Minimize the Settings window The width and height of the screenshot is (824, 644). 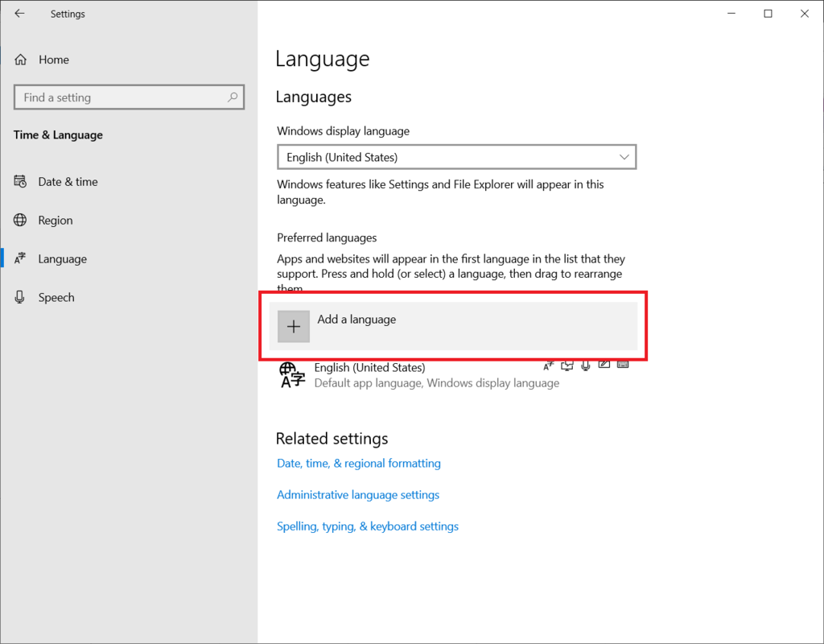(x=731, y=14)
